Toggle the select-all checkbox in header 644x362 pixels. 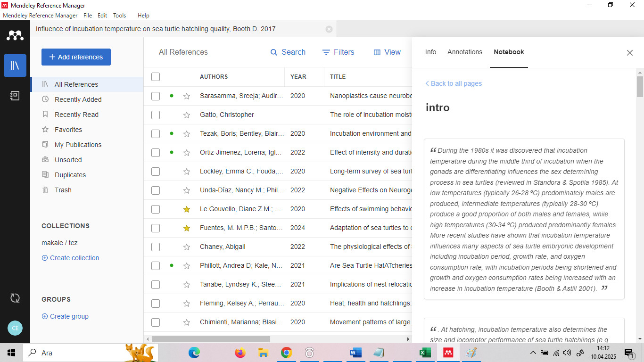(156, 77)
